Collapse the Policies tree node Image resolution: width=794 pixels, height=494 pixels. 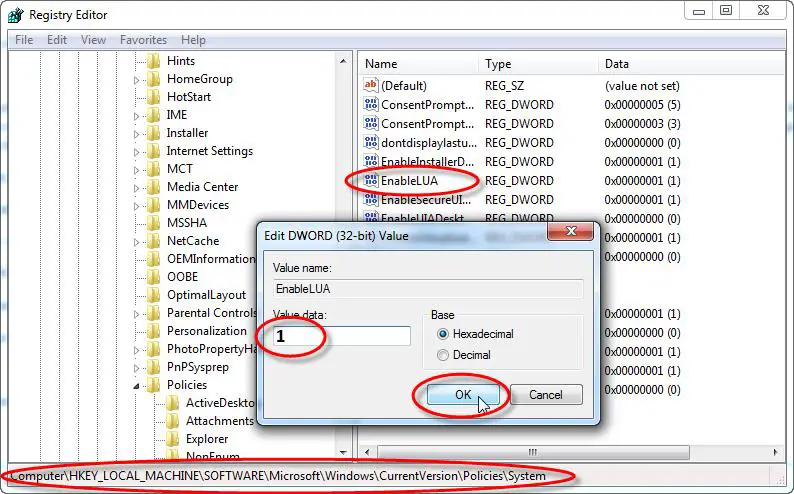pyautogui.click(x=136, y=386)
